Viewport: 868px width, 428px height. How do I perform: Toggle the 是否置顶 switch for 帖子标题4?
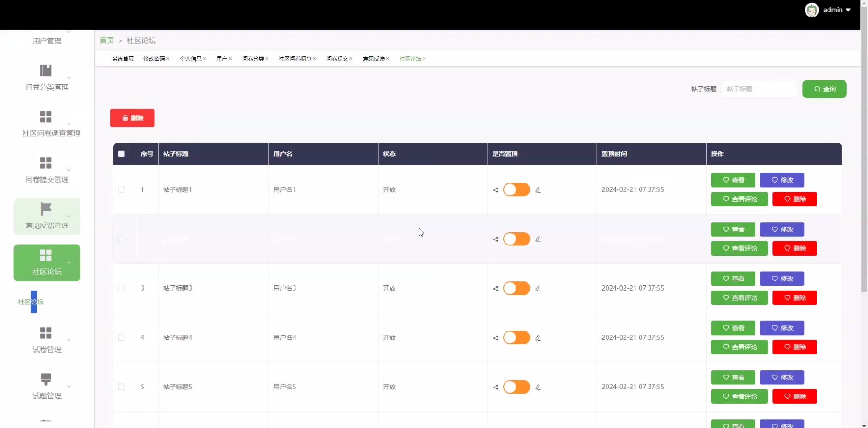pyautogui.click(x=516, y=337)
